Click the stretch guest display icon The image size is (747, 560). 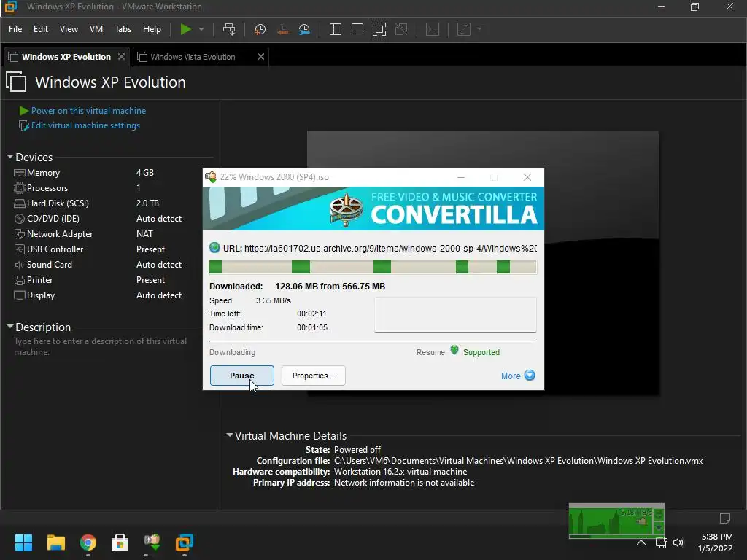(x=464, y=29)
